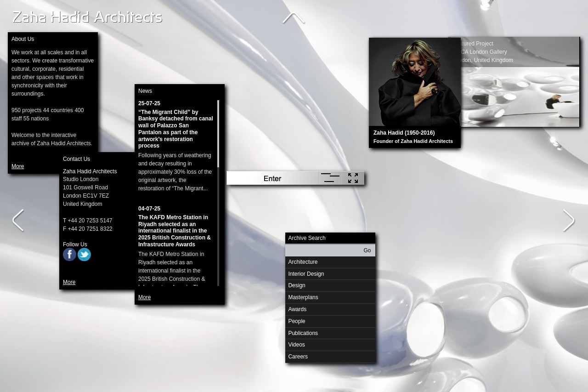Open the Architecture archive category
The image size is (588, 392).
tap(330, 262)
